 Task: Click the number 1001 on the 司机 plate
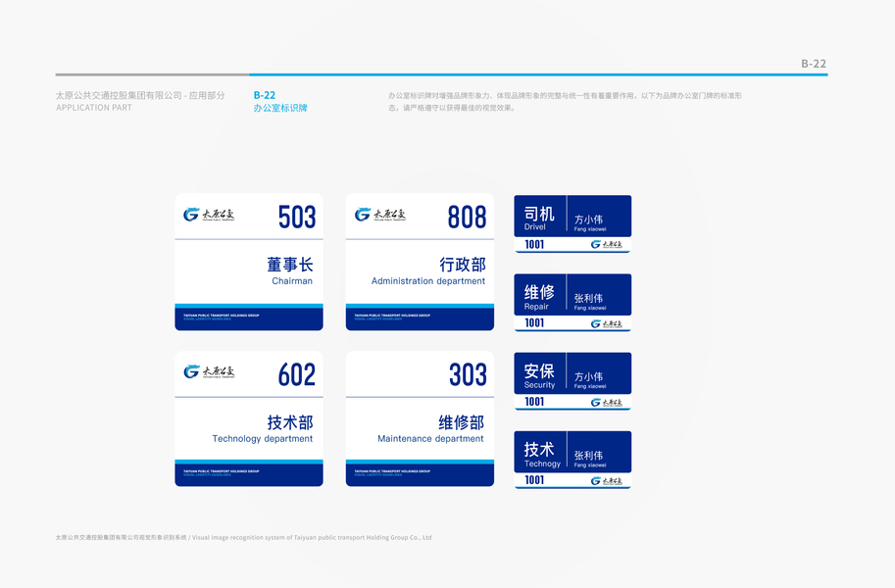534,244
